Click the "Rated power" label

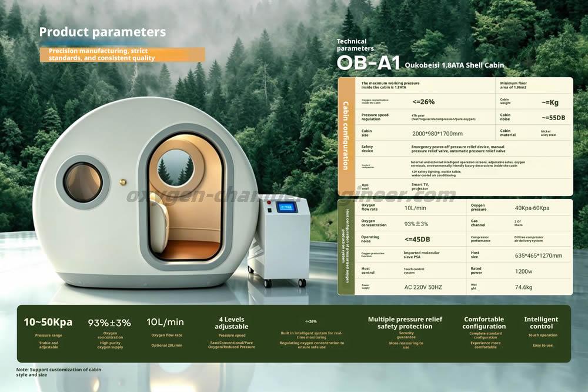(476, 271)
